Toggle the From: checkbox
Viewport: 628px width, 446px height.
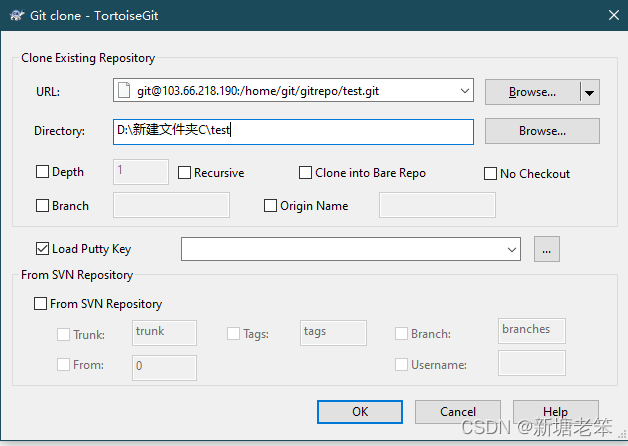pos(63,364)
